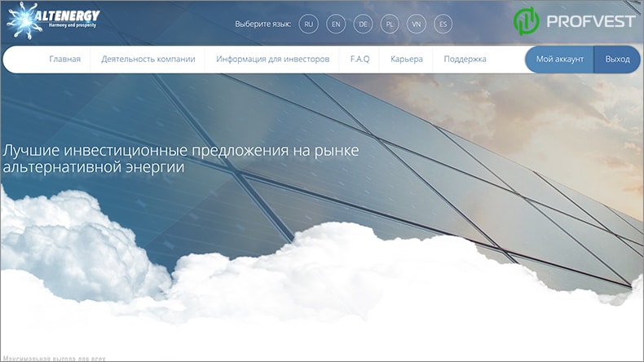644x362 pixels.
Task: Click headline 'Лучшие инвестиционные предложения на рынке'
Action: 181,150
